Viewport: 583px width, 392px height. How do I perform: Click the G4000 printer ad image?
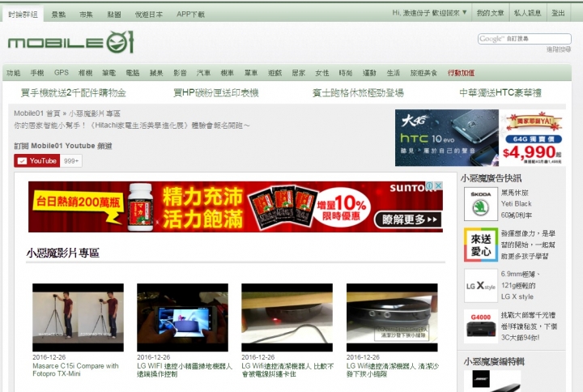point(480,326)
